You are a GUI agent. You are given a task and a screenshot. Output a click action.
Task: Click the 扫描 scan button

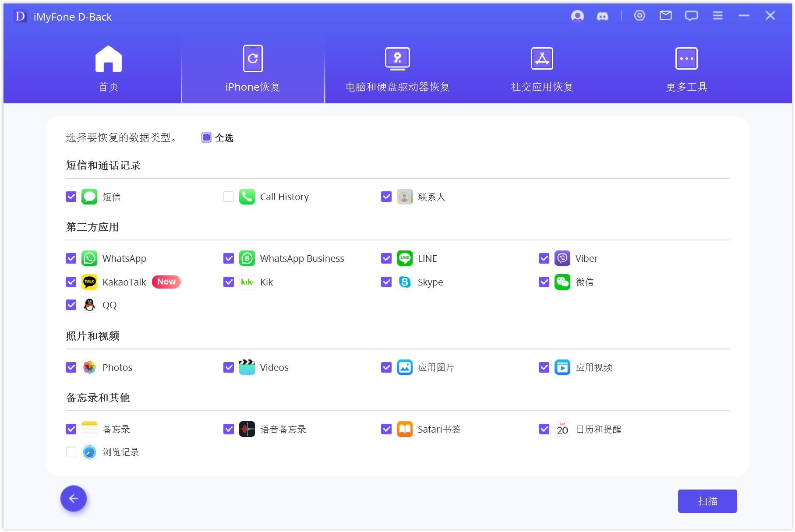707,501
